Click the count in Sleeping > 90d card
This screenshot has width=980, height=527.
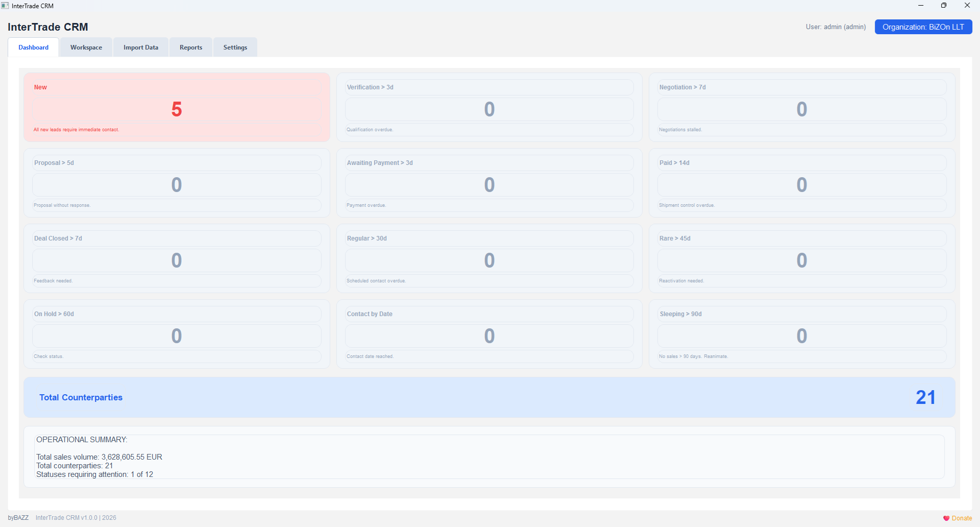[x=802, y=336]
